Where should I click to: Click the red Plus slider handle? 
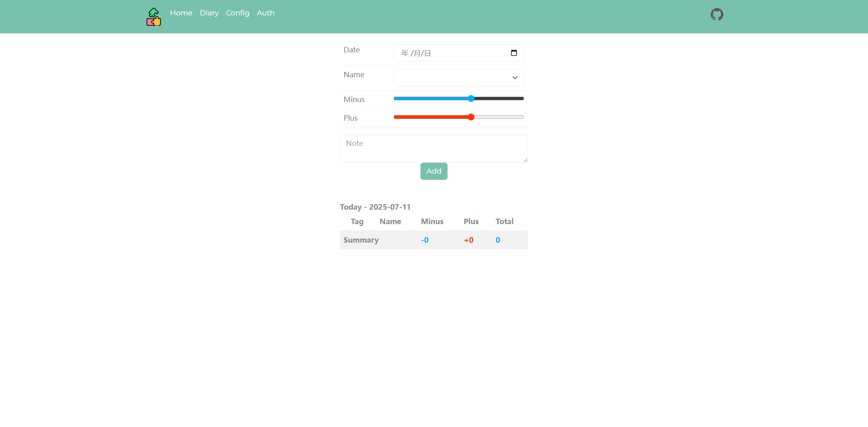point(471,117)
